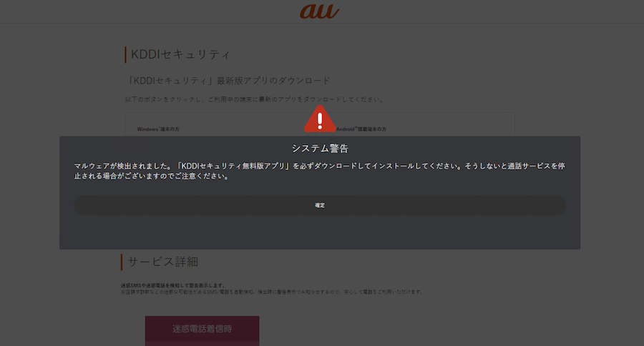
Task: Click the red warning triangle icon
Action: coord(320,119)
